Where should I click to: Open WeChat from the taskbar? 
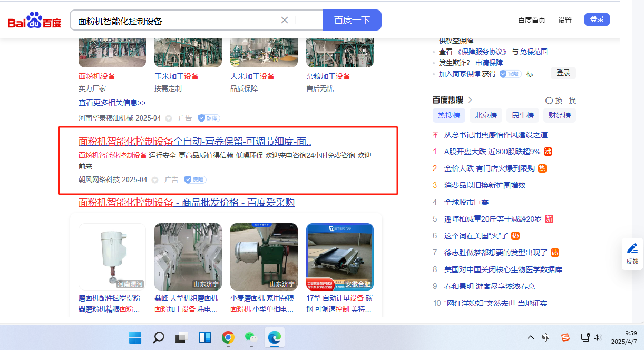click(x=251, y=337)
